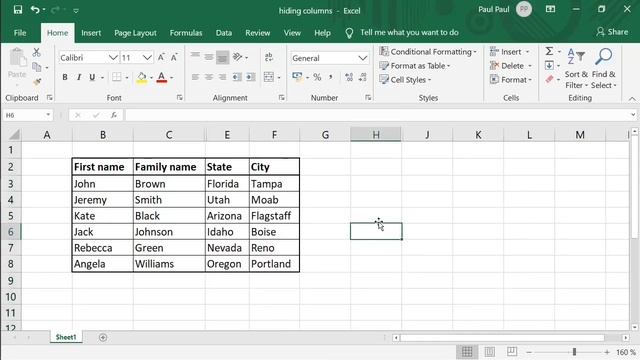640x360 pixels.
Task: Click the Percent Style icon
Action: (x=317, y=77)
